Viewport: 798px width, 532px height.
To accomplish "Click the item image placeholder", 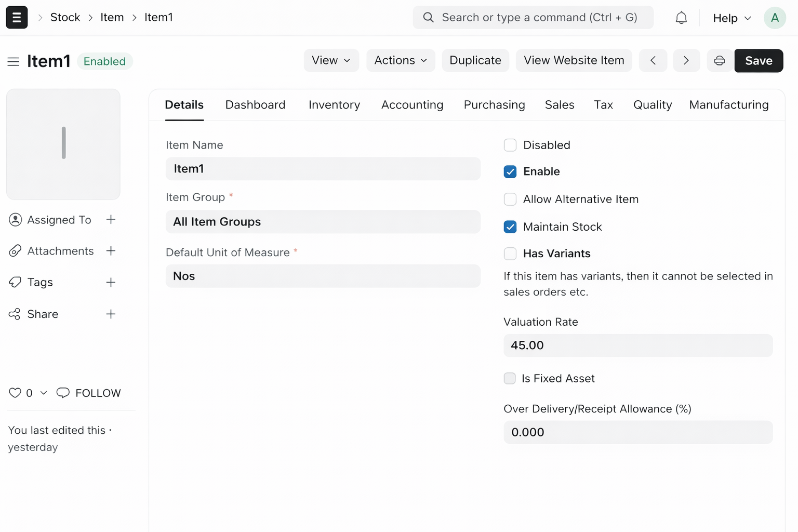I will coord(63,144).
